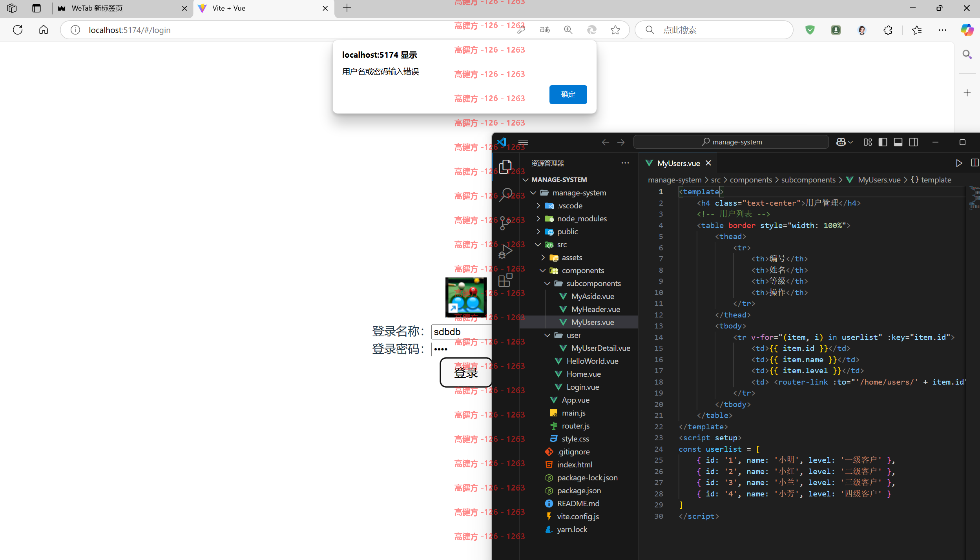Image resolution: width=980 pixels, height=560 pixels.
Task: Open VS Code Explorer activity icon
Action: [506, 167]
